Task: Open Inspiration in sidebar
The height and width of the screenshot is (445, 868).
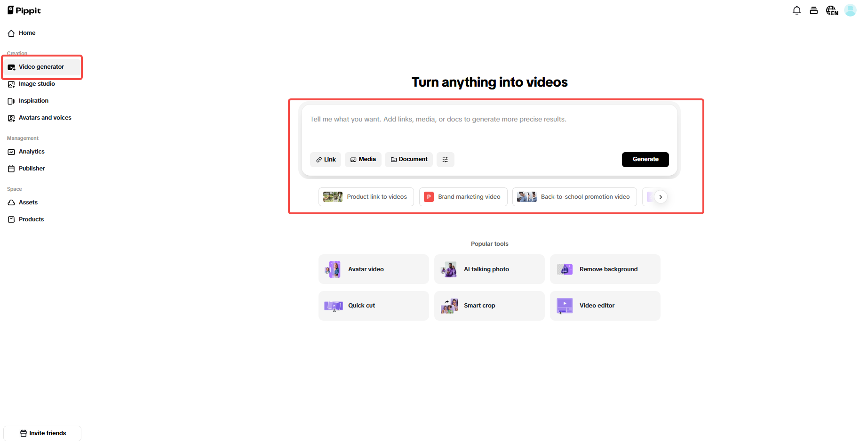Action: pos(42,101)
